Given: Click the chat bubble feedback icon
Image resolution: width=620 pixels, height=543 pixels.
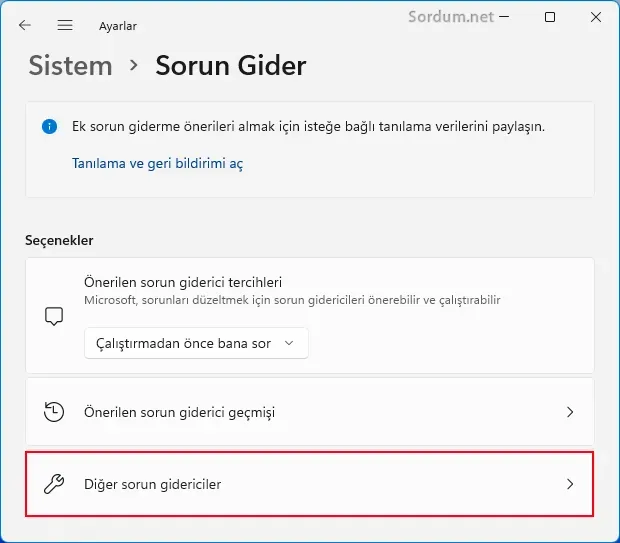Looking at the screenshot, I should pyautogui.click(x=54, y=316).
